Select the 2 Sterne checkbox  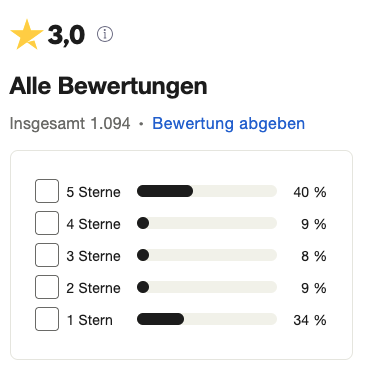47,287
